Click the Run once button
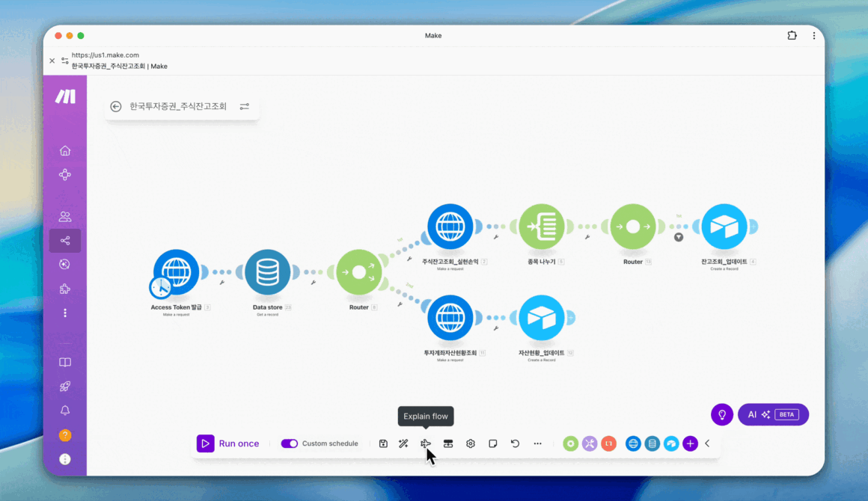This screenshot has height=501, width=868. coord(228,443)
